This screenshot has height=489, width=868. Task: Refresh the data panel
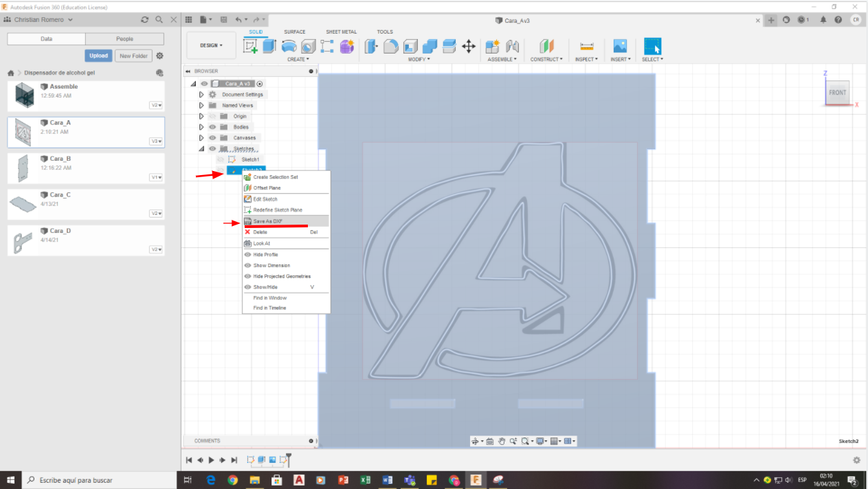(144, 20)
